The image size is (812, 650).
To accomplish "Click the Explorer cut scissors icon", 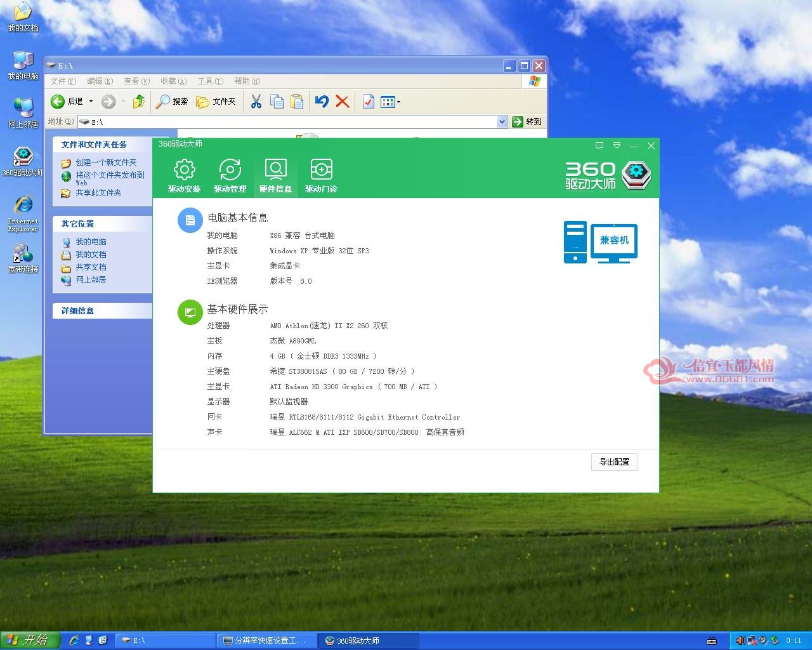I will [256, 102].
